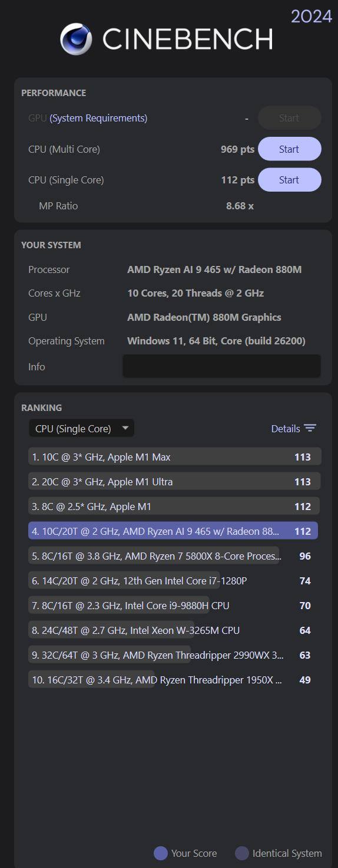The height and width of the screenshot is (868, 338).
Task: Open the System Requirements link
Action: 98,118
